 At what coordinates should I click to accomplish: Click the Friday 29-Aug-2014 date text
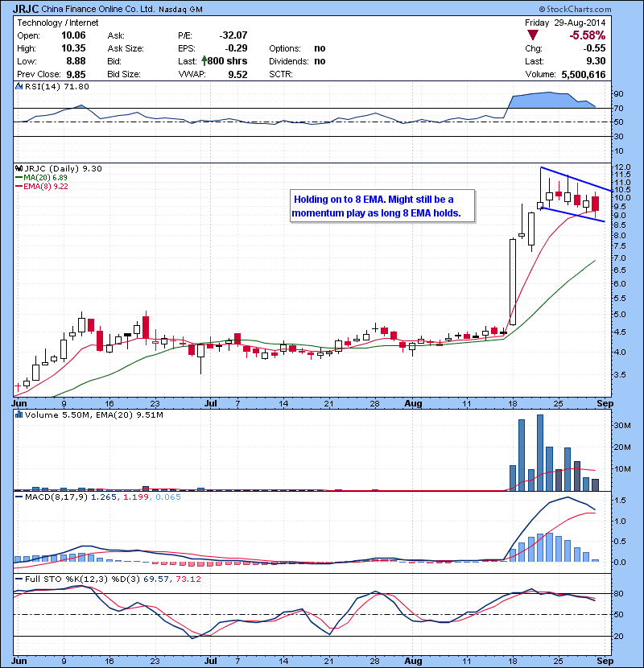(565, 23)
